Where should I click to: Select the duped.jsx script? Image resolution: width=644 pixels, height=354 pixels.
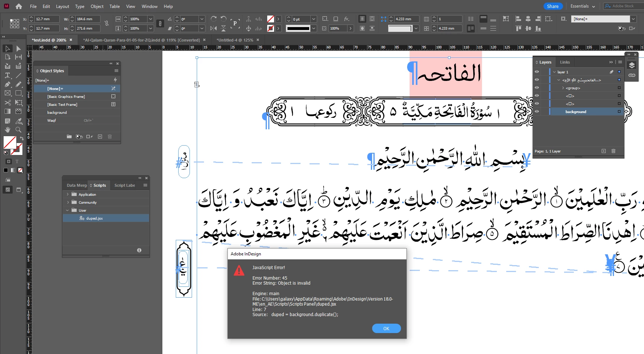click(x=106, y=218)
